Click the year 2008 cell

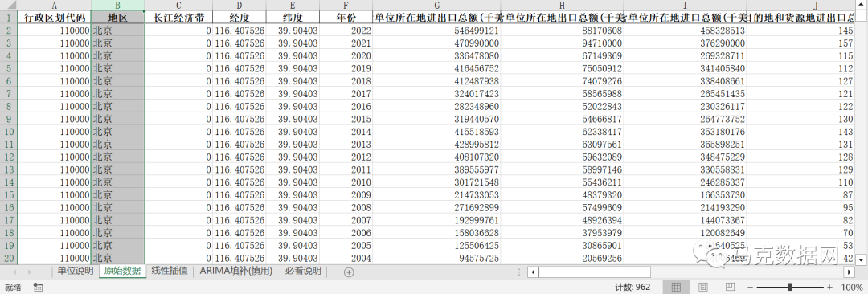point(346,207)
